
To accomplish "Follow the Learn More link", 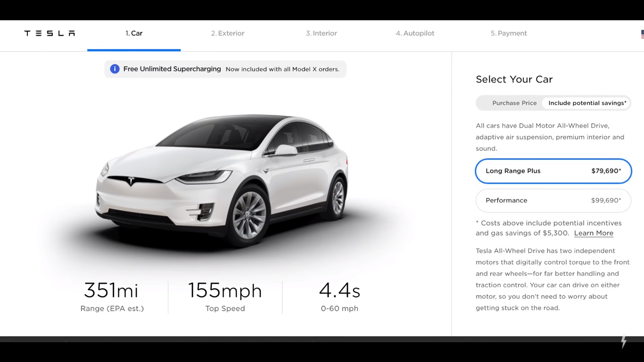I will coord(594,233).
